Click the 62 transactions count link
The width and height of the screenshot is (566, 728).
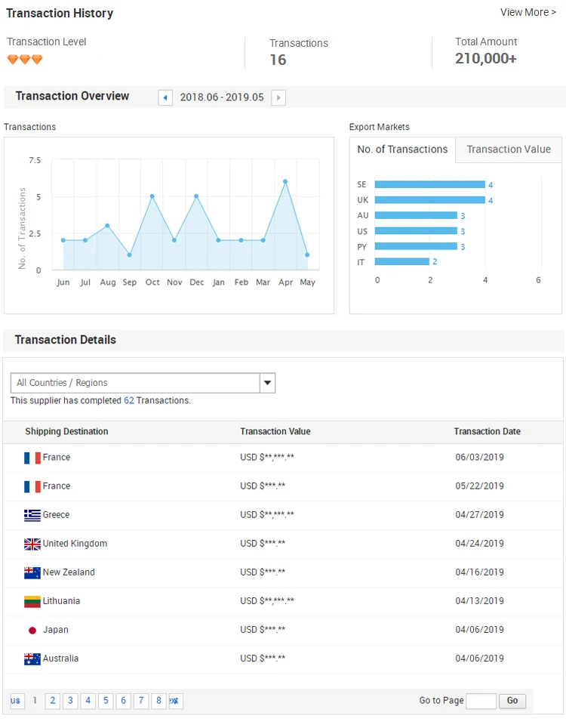pos(129,400)
